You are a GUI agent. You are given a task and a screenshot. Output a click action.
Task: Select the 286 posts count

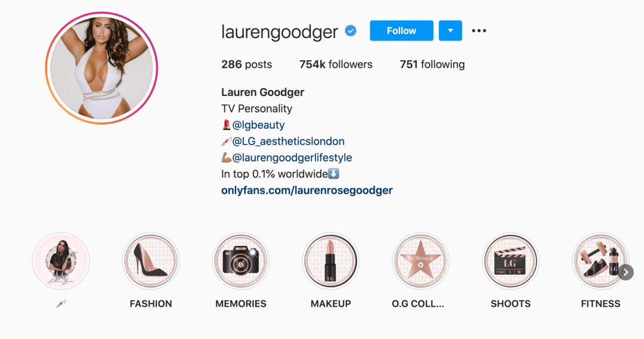246,64
